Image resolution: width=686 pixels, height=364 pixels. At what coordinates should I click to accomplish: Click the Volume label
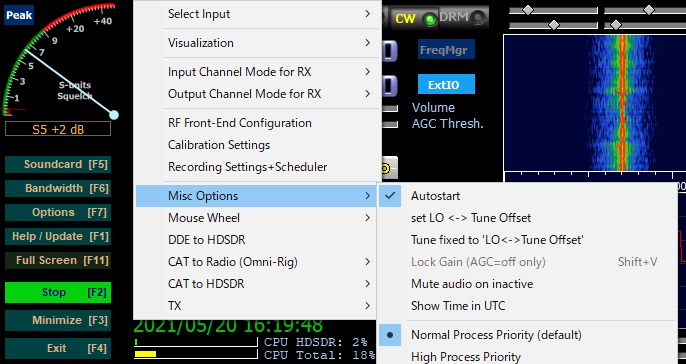point(433,108)
